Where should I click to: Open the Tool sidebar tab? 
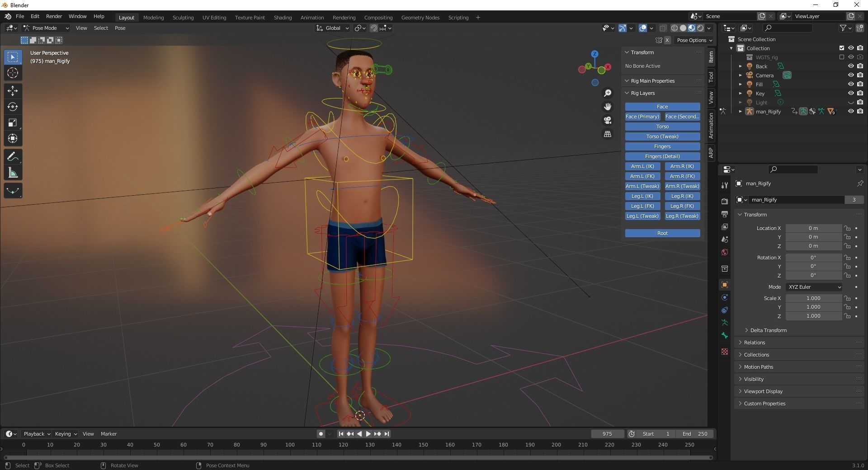coord(711,77)
